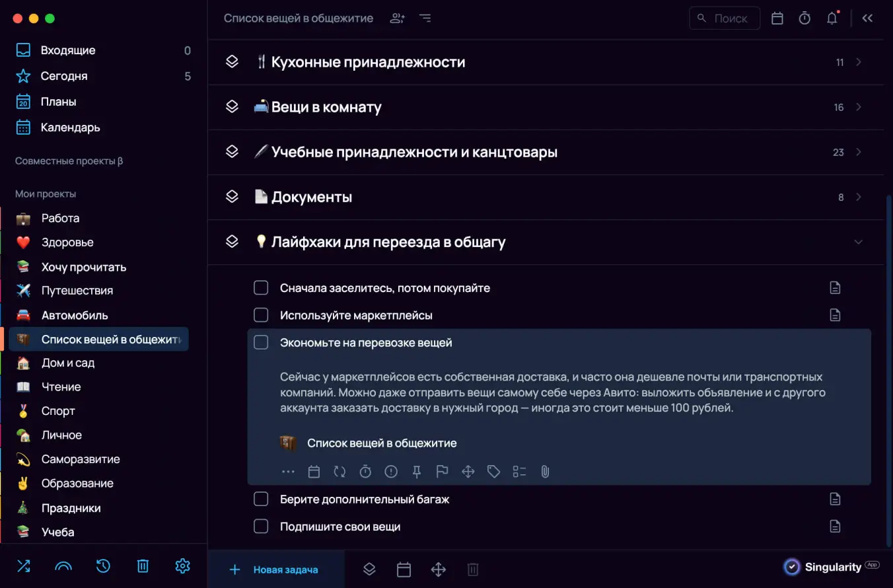
Task: Click the share project people icon
Action: pyautogui.click(x=397, y=18)
